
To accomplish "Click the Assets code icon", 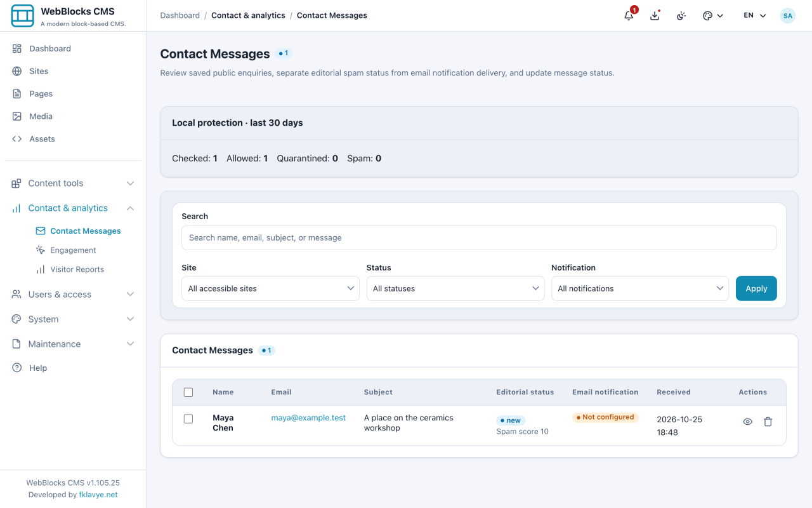I will tap(17, 138).
